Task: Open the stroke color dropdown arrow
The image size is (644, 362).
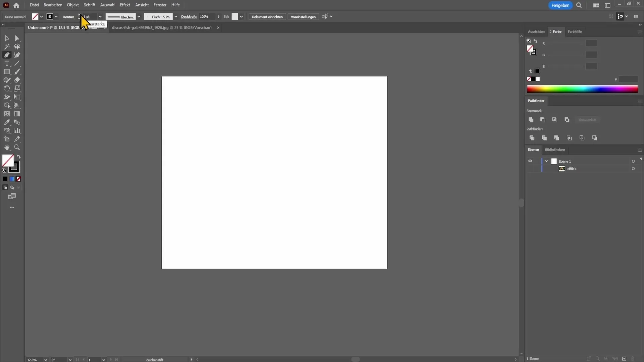Action: pos(56,17)
